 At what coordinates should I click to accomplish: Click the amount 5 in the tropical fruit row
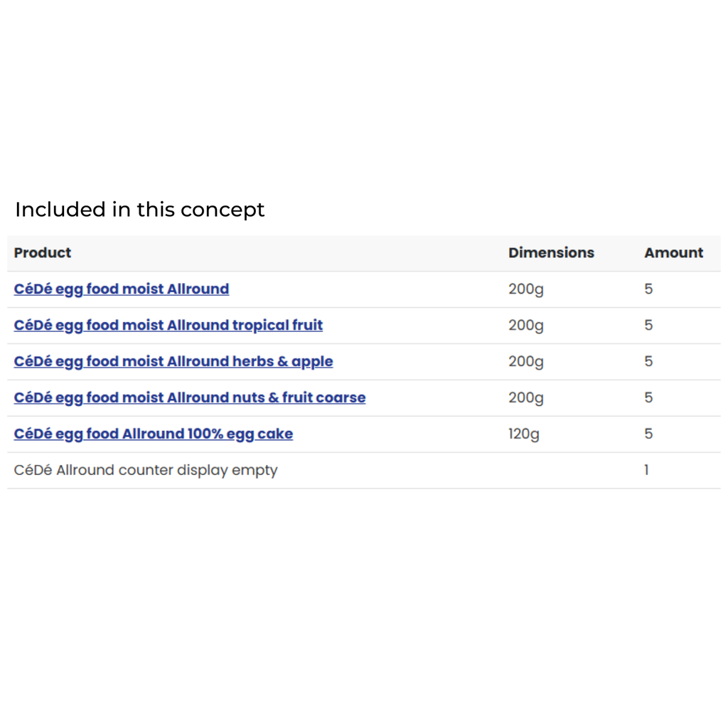click(x=648, y=326)
